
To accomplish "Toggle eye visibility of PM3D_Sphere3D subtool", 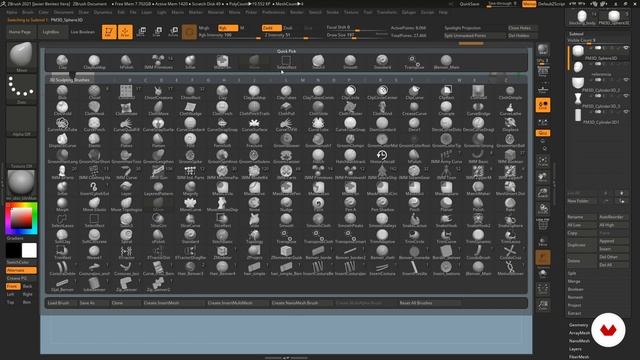I will click(626, 48).
